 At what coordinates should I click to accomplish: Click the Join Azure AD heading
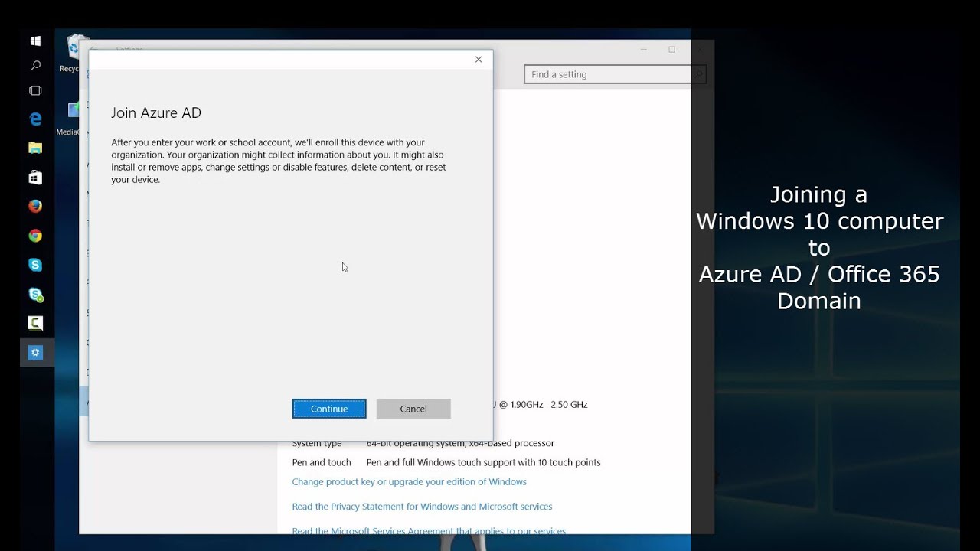[156, 112]
